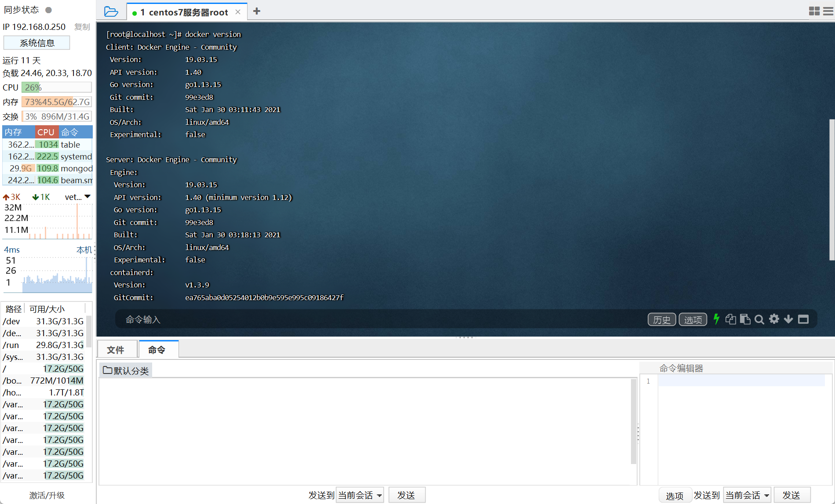Click the copy icon in terminal toolbar
This screenshot has height=504, width=835.
[730, 319]
